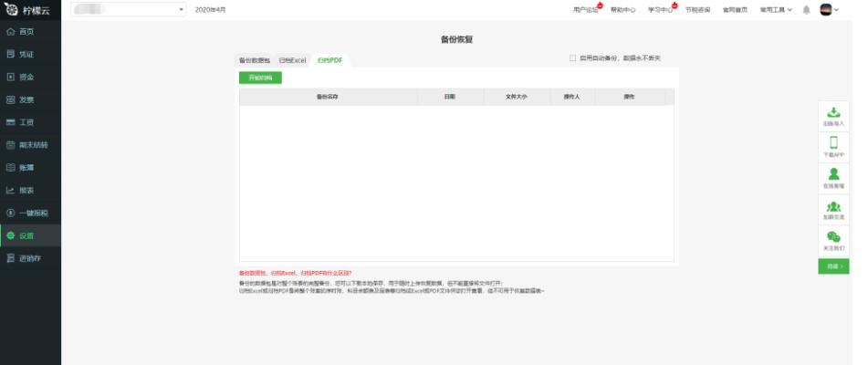Switch to the 备份数据包 tab
This screenshot has width=868, height=365.
point(255,60)
